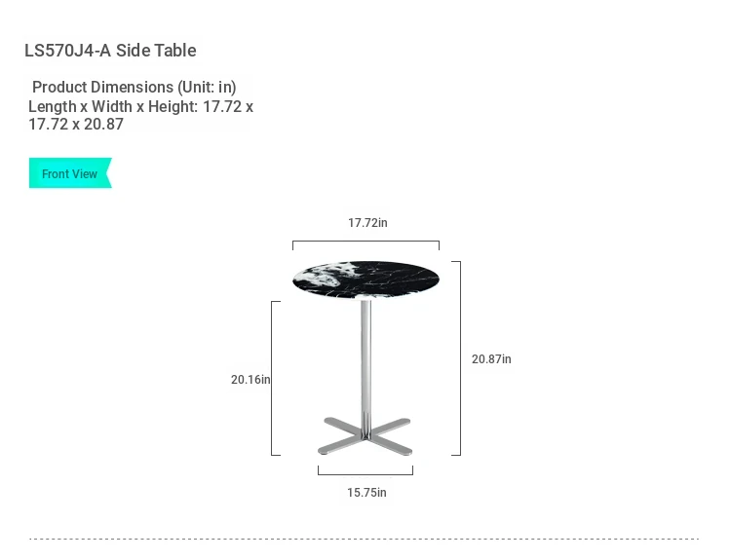The image size is (731, 560).
Task: Select the LS570J4-A Side Table title
Action: coord(110,51)
